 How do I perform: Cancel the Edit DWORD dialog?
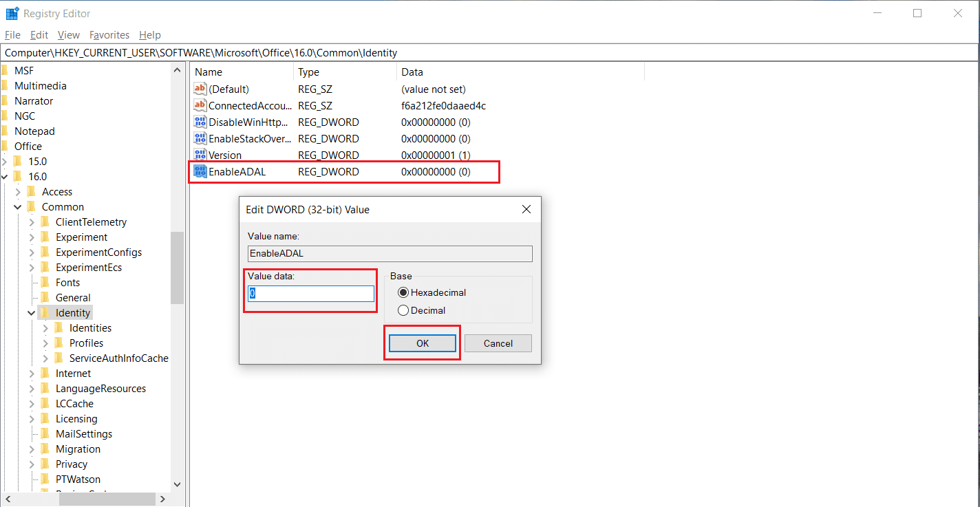[498, 343]
